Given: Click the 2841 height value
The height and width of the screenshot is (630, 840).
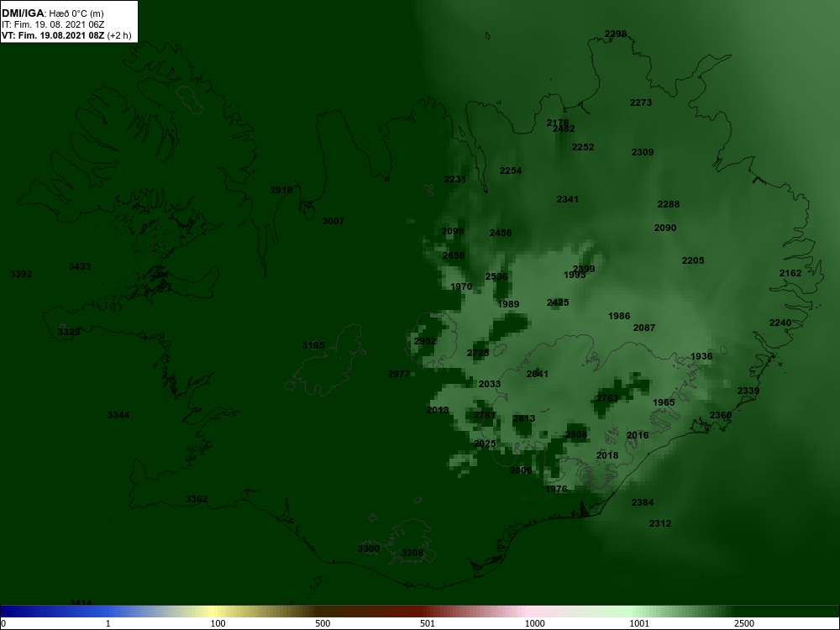Looking at the screenshot, I should [x=538, y=374].
